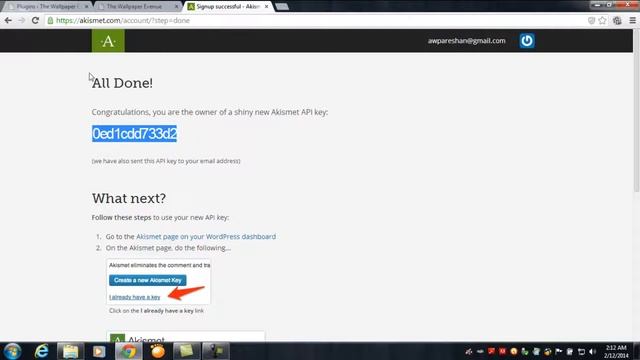This screenshot has height=360, width=640.
Task: Reload the Akismet page
Action: pos(36,20)
